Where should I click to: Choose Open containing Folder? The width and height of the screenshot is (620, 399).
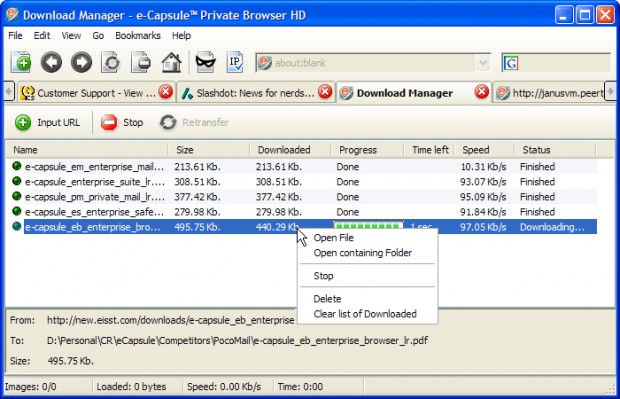pos(363,253)
